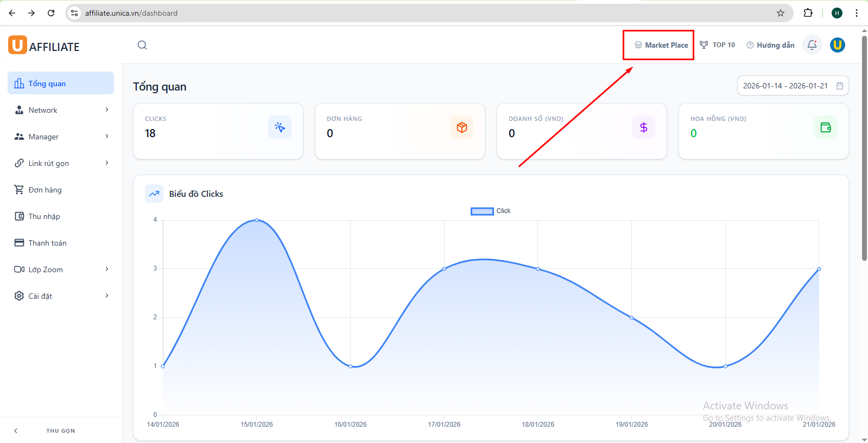The image size is (868, 443).
Task: Open the notification bell
Action: pyautogui.click(x=812, y=45)
